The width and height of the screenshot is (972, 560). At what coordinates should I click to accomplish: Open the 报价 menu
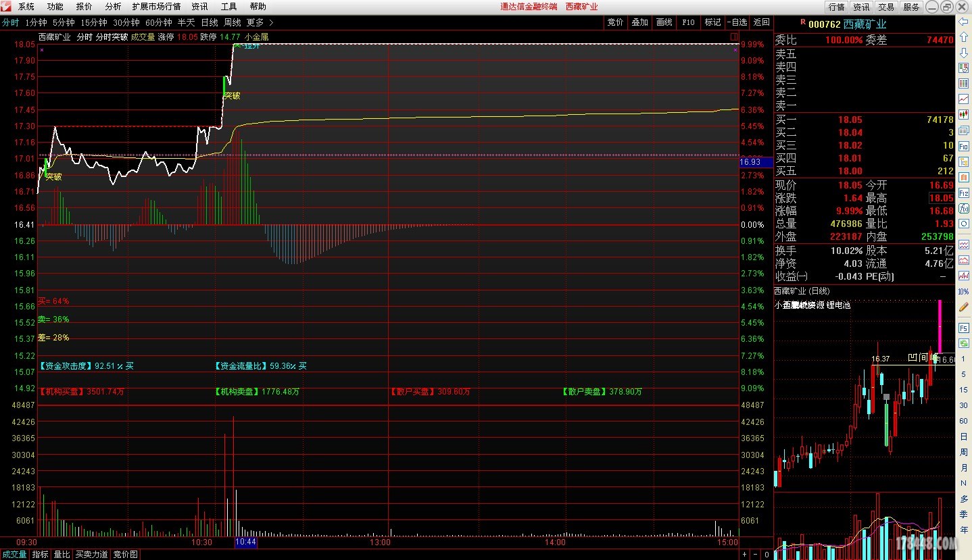[84, 7]
